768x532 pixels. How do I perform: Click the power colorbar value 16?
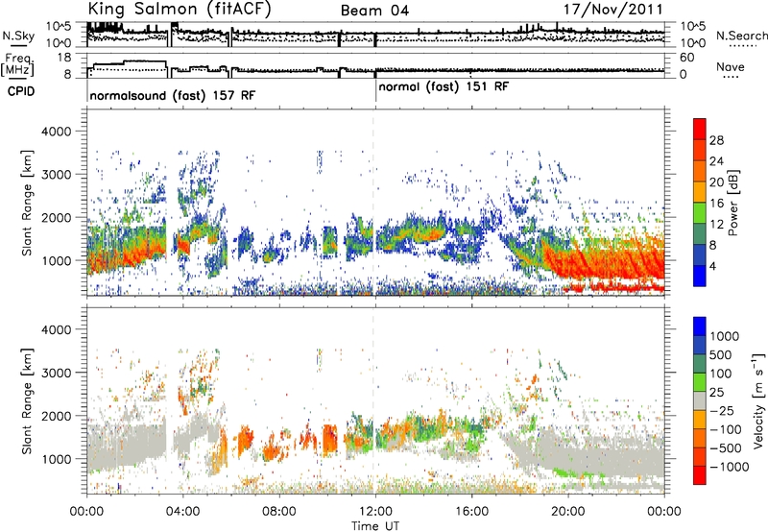[x=716, y=204]
